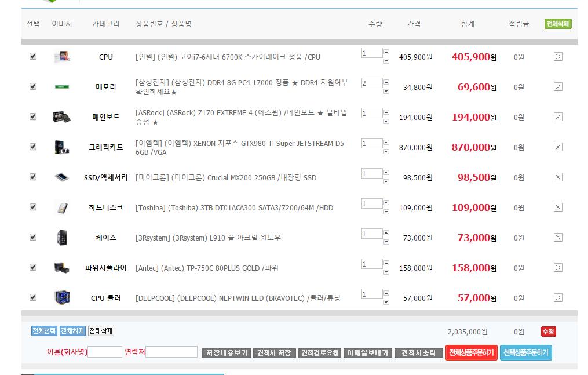Uncheck the CPU row checkbox
The image size is (588, 375).
tap(33, 56)
